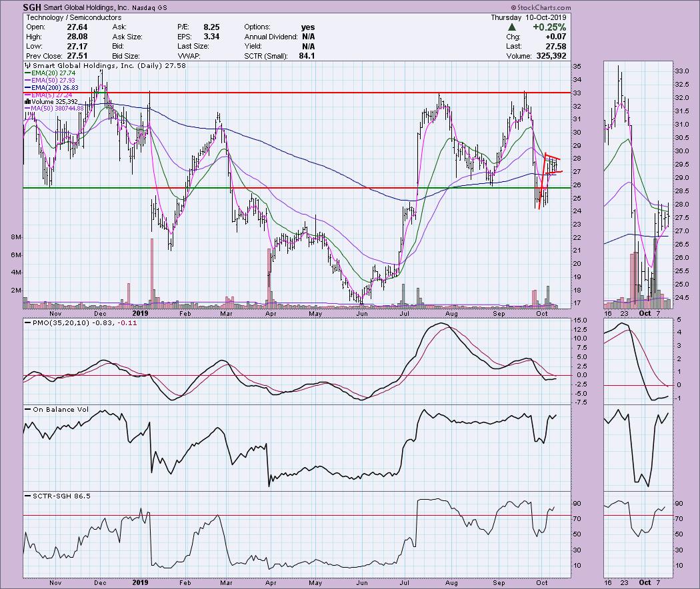Screen dimensions: 700x589
Task: Click the SCTR-SGH 86.5 indicator label
Action: [x=57, y=496]
